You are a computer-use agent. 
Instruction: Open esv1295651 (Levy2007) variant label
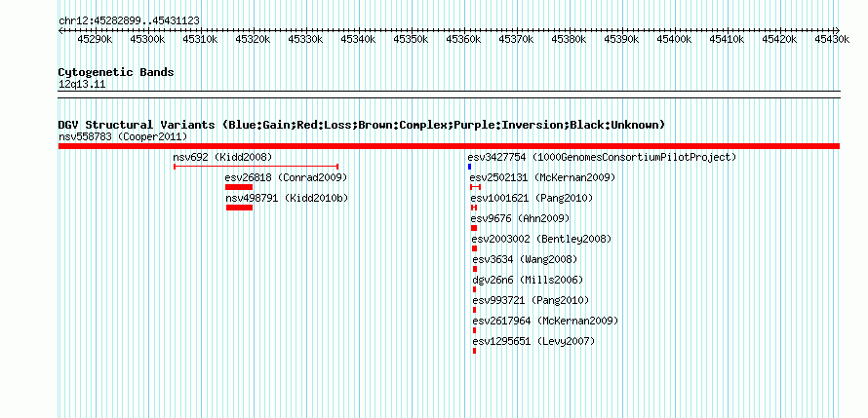click(533, 341)
